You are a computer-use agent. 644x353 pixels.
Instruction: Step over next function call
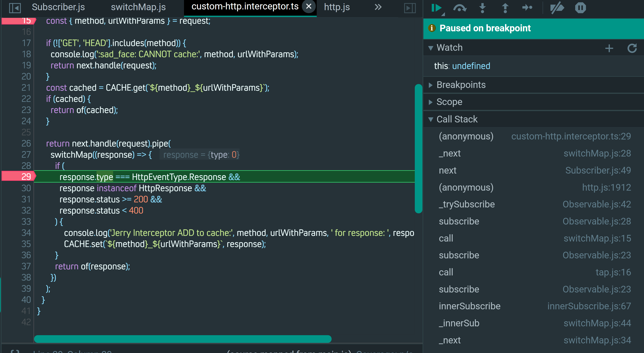(x=459, y=8)
